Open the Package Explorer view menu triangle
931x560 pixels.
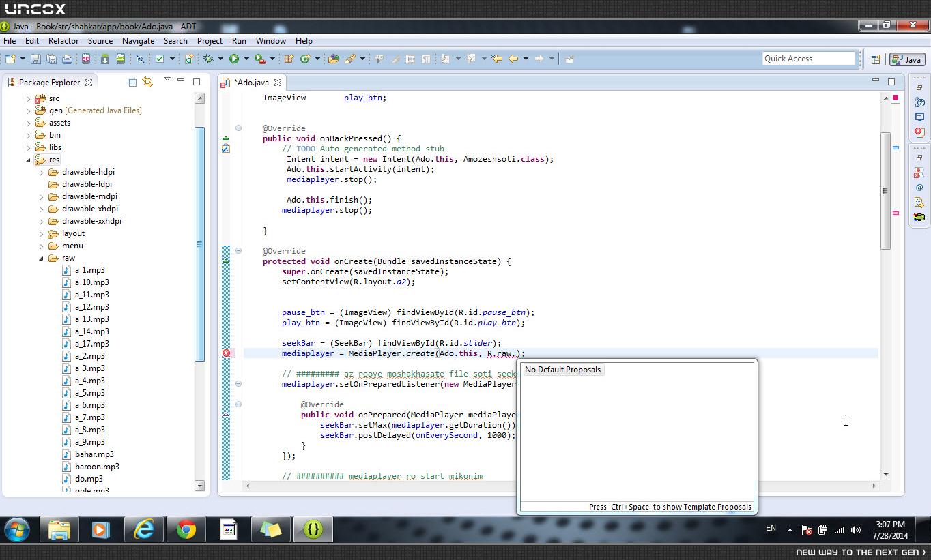(167, 80)
